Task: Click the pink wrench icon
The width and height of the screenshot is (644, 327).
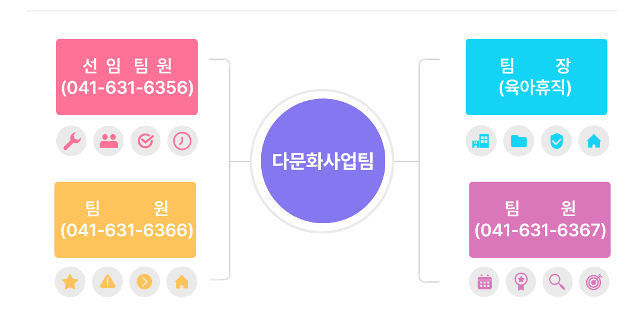Action: click(72, 141)
